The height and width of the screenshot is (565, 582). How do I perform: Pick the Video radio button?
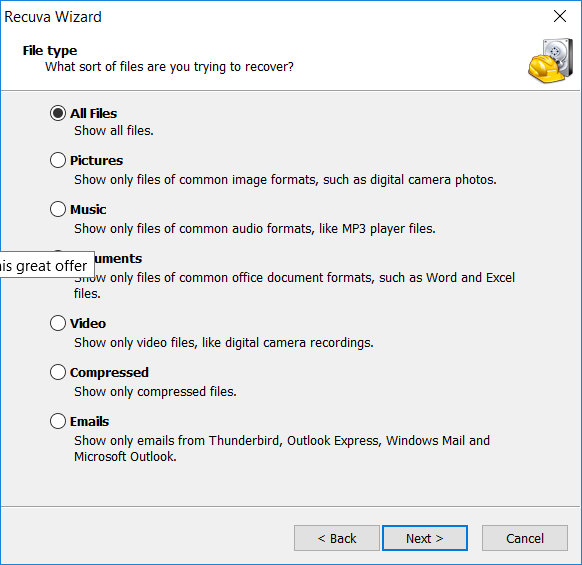[58, 323]
